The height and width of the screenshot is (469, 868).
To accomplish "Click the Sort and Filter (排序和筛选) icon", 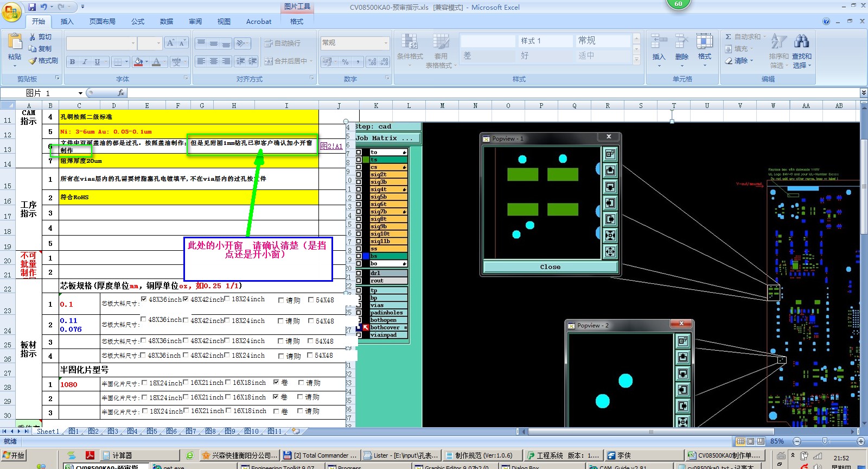I will click(x=778, y=41).
